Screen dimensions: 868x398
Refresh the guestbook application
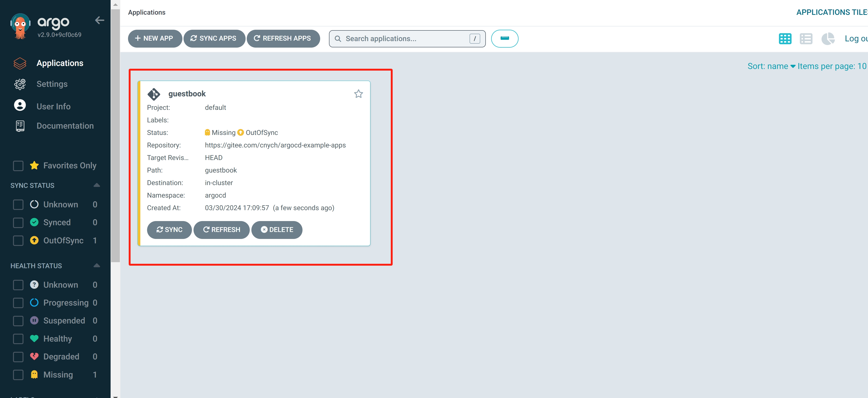pyautogui.click(x=221, y=230)
